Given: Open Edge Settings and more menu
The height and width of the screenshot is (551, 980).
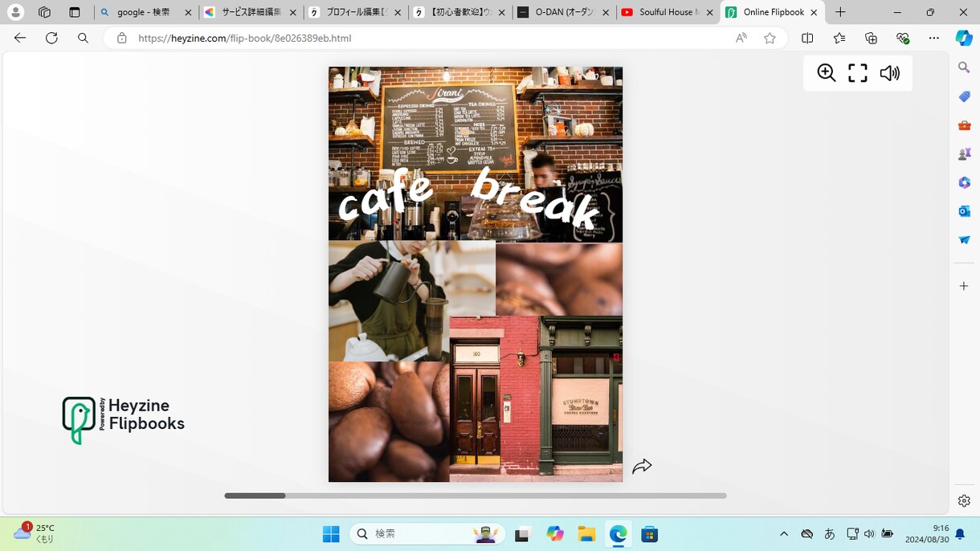Looking at the screenshot, I should point(933,38).
